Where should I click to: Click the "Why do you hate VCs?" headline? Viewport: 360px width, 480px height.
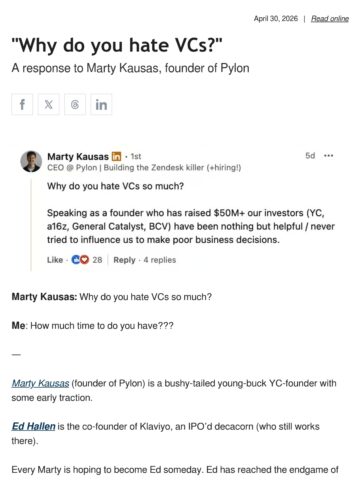pyautogui.click(x=117, y=45)
